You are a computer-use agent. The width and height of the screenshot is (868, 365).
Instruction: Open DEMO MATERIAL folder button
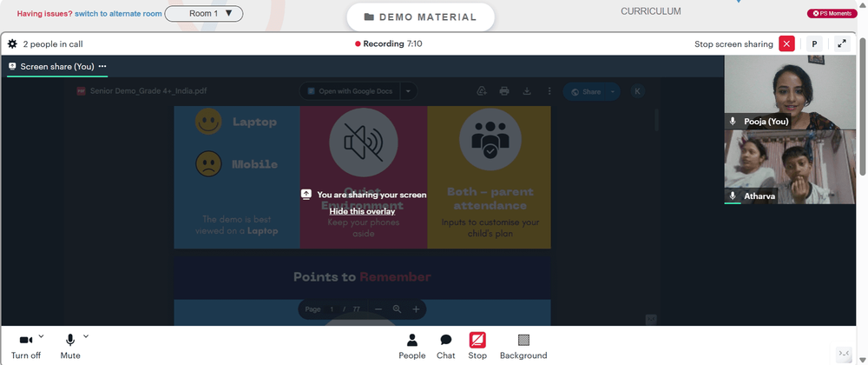421,17
